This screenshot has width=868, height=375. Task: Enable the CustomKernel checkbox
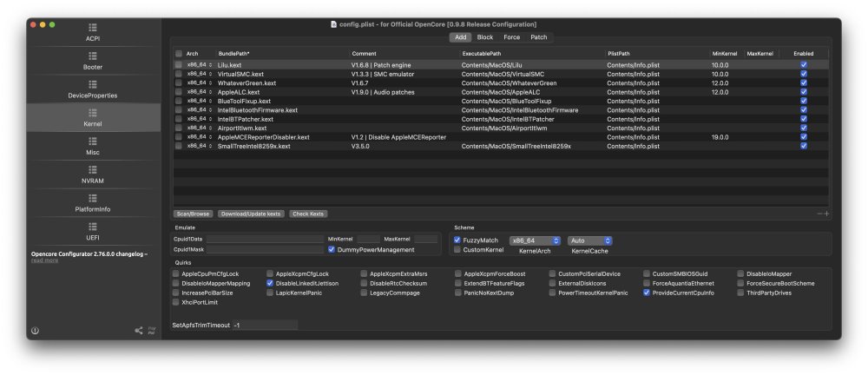click(457, 250)
